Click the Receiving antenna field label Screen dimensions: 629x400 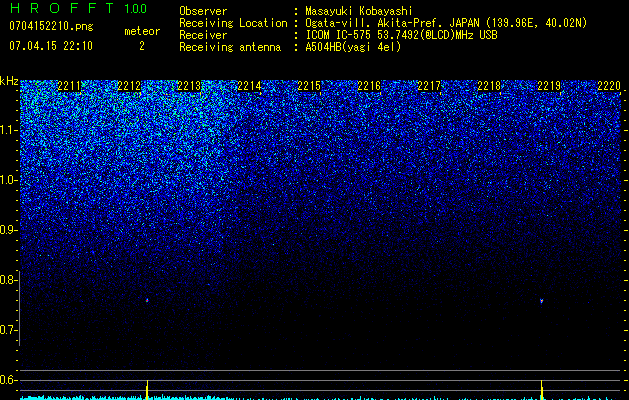(230, 47)
